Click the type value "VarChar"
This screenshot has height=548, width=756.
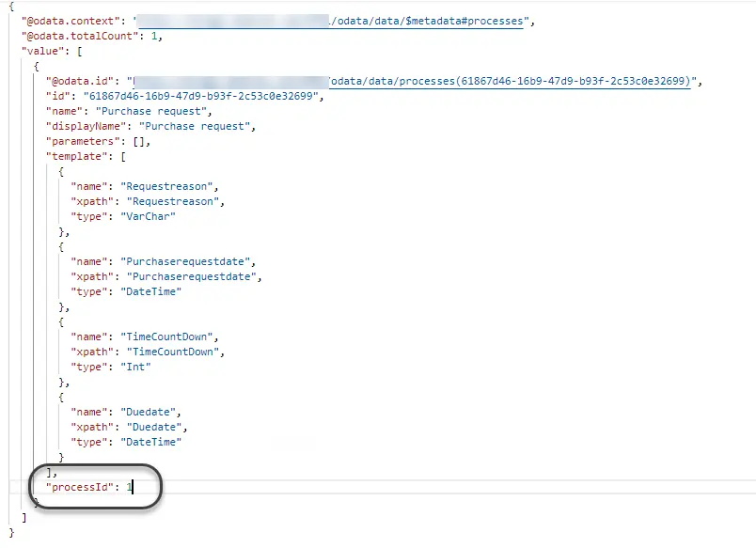click(148, 216)
